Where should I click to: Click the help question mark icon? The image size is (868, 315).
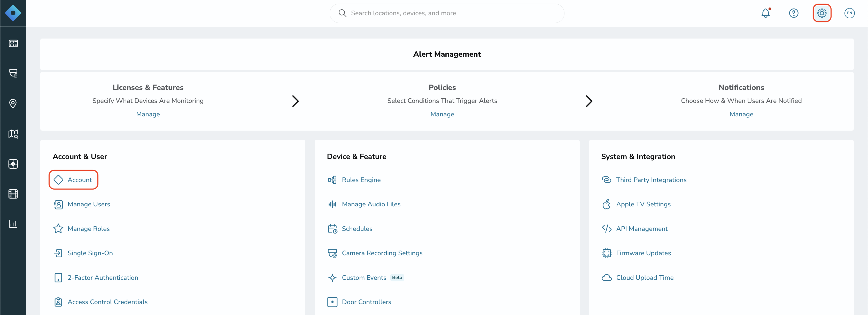[794, 13]
